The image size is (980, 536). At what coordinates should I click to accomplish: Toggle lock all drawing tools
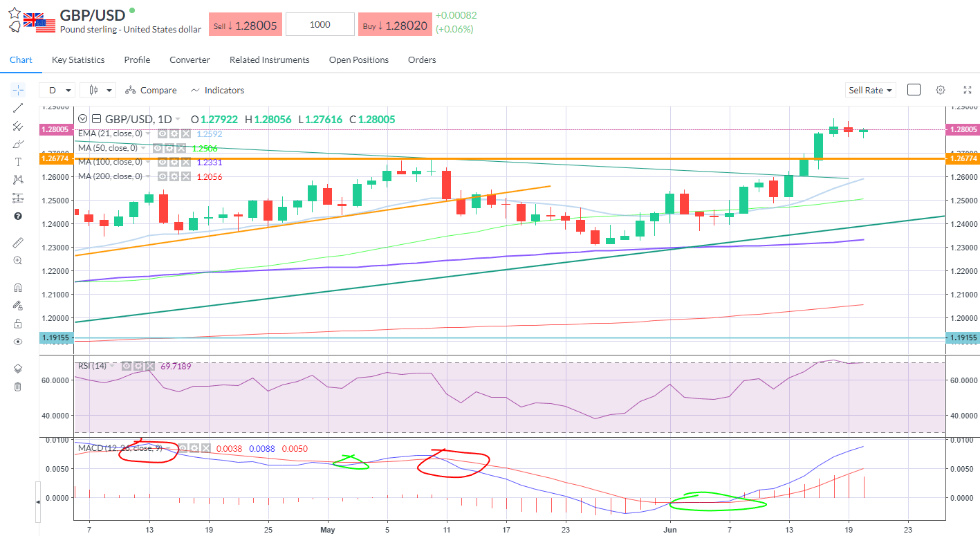point(18,324)
